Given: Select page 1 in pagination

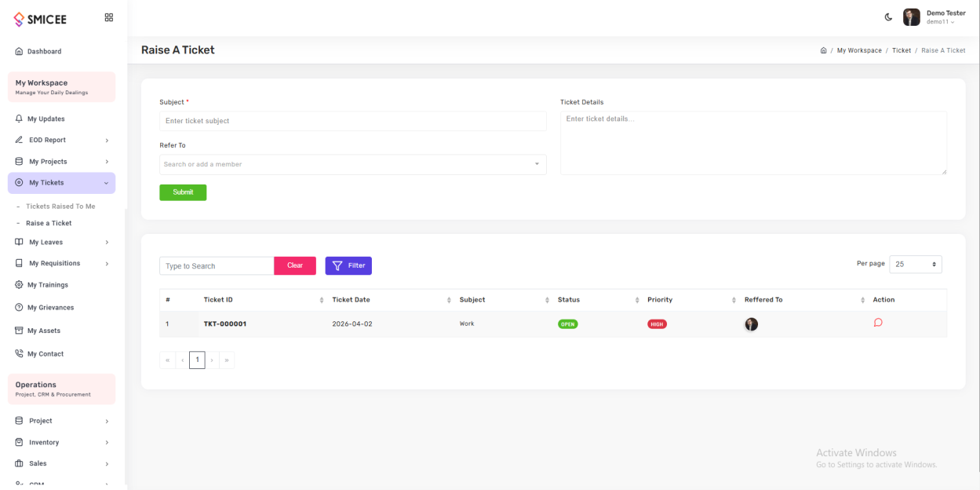Looking at the screenshot, I should 197,360.
